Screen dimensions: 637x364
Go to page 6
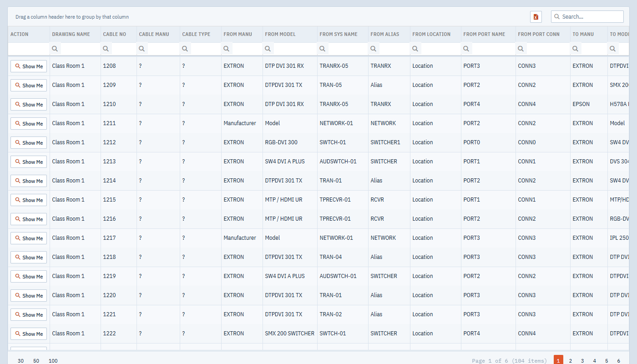619,360
